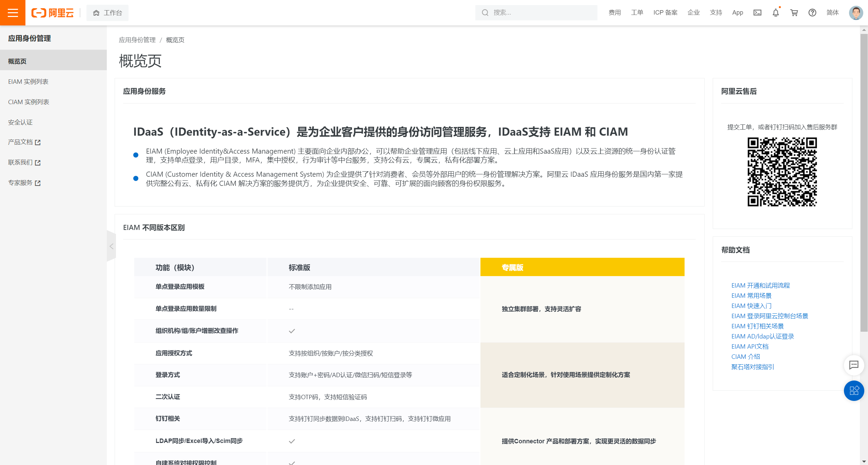Open the 简体 language selector
Image resolution: width=868 pixels, height=465 pixels.
point(833,13)
